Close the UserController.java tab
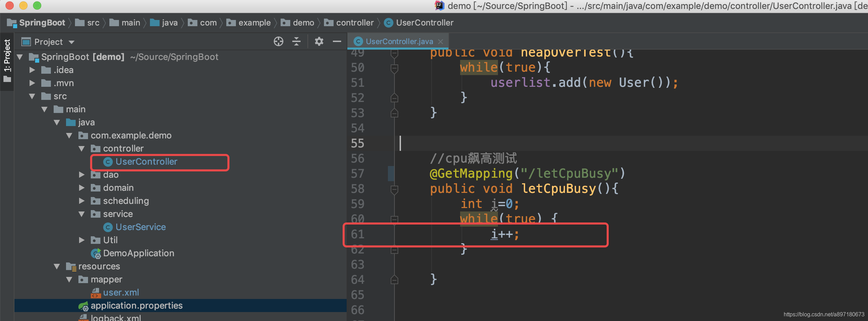Screen dimensions: 868x321 (x=441, y=42)
